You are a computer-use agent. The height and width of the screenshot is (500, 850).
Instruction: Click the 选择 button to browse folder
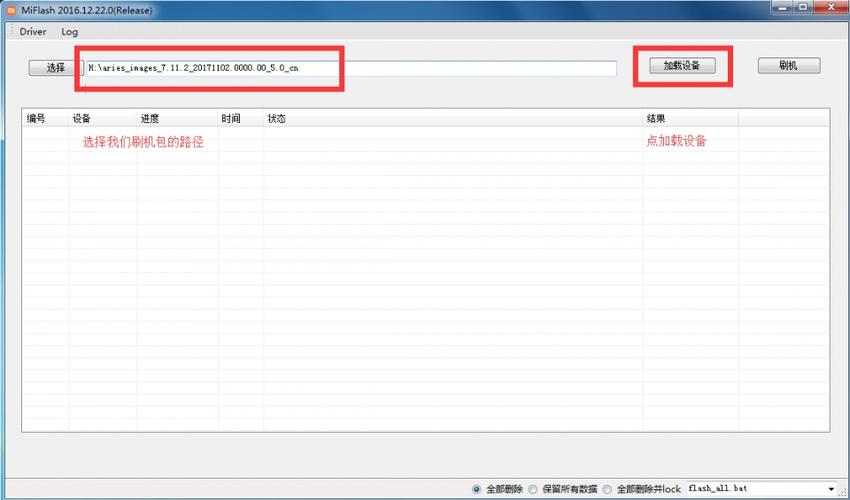point(56,67)
